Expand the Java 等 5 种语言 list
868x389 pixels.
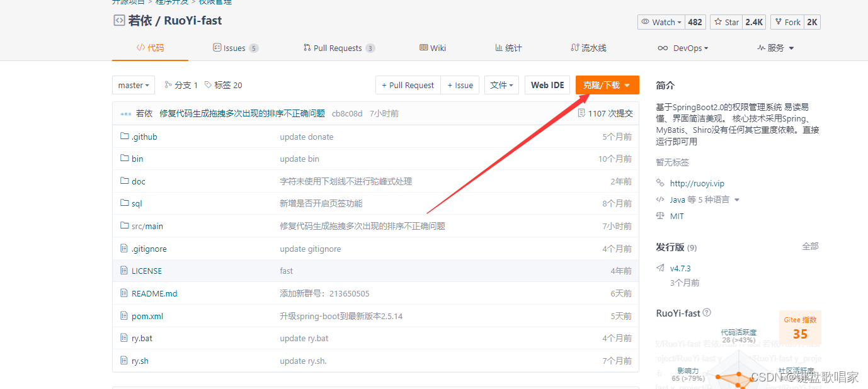[704, 200]
